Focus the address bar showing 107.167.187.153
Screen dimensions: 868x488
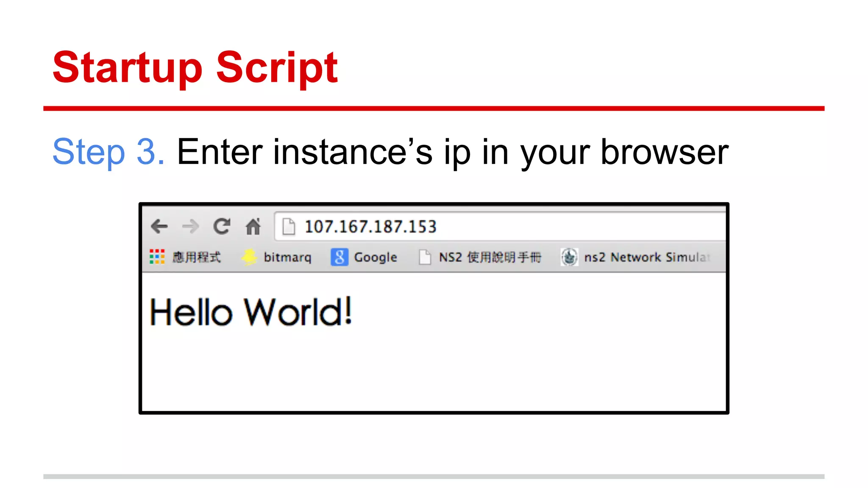(500, 226)
